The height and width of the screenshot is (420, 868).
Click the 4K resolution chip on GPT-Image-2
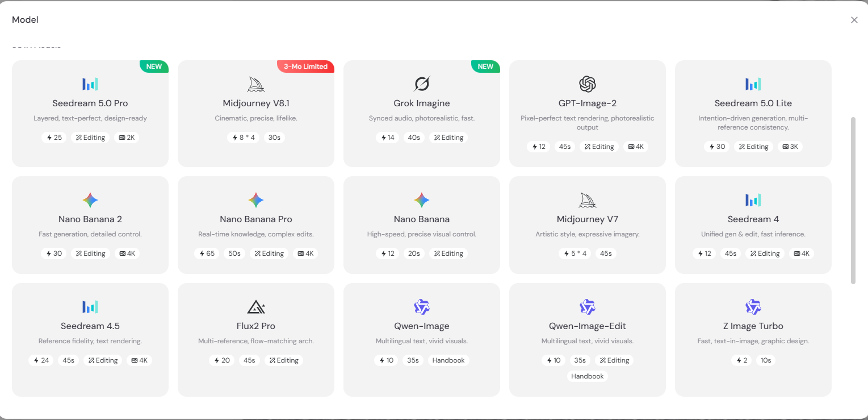click(635, 147)
